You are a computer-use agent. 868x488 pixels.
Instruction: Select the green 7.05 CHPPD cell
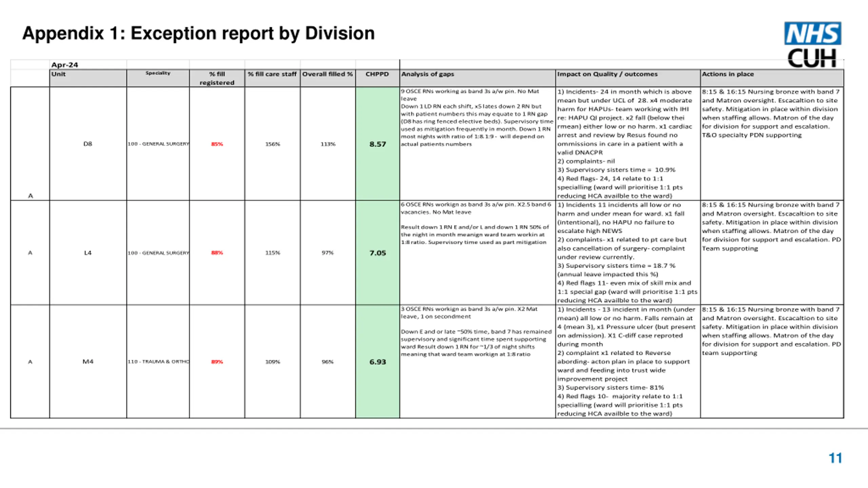[377, 253]
